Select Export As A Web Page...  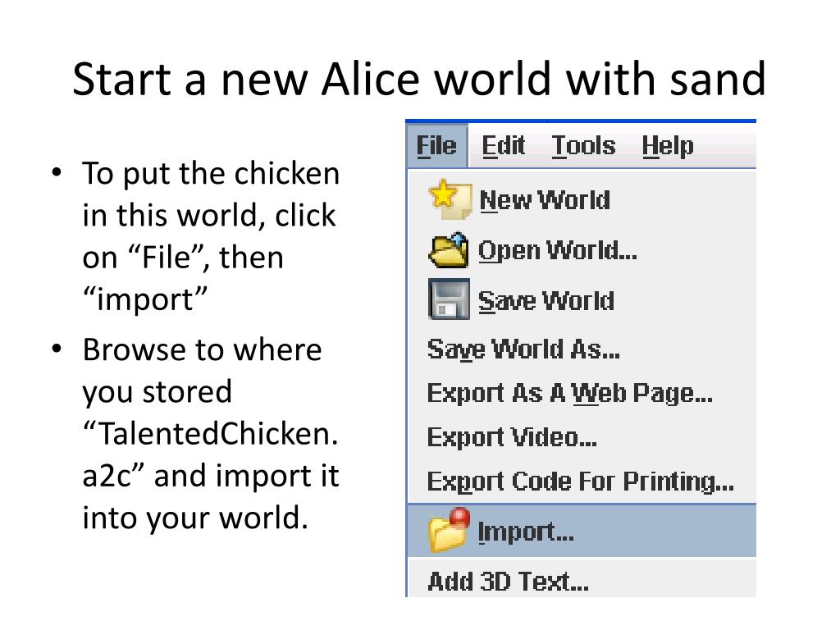[569, 393]
